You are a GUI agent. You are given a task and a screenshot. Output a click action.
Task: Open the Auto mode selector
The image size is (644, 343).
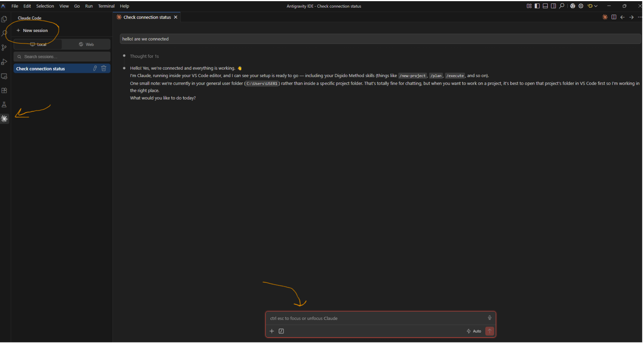[474, 331]
